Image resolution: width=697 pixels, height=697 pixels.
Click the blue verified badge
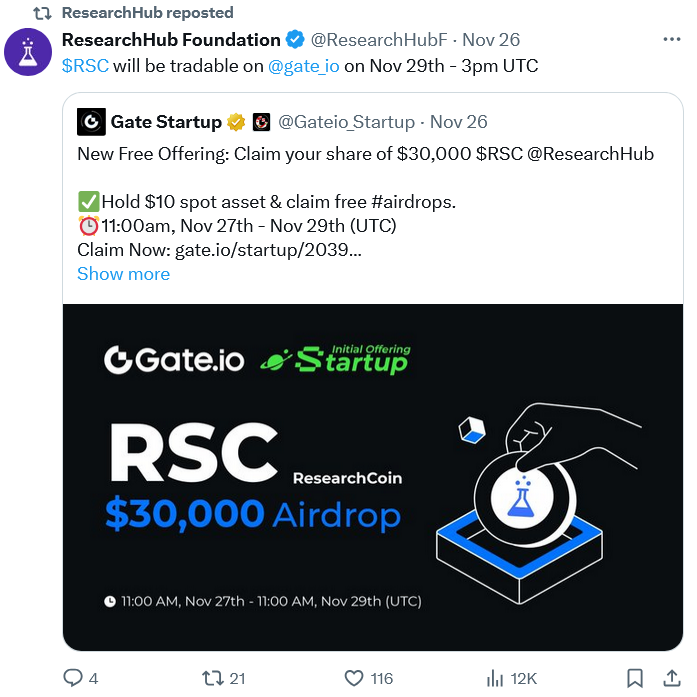(295, 40)
